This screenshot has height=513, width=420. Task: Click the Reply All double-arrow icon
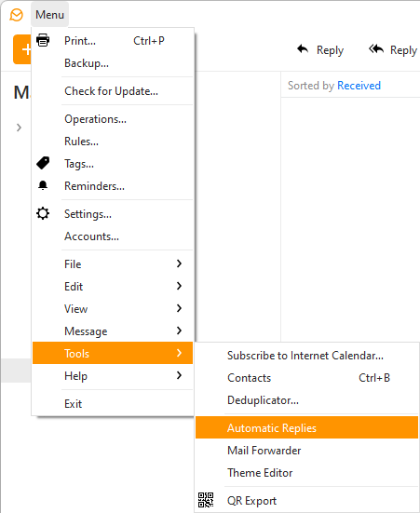tap(376, 49)
